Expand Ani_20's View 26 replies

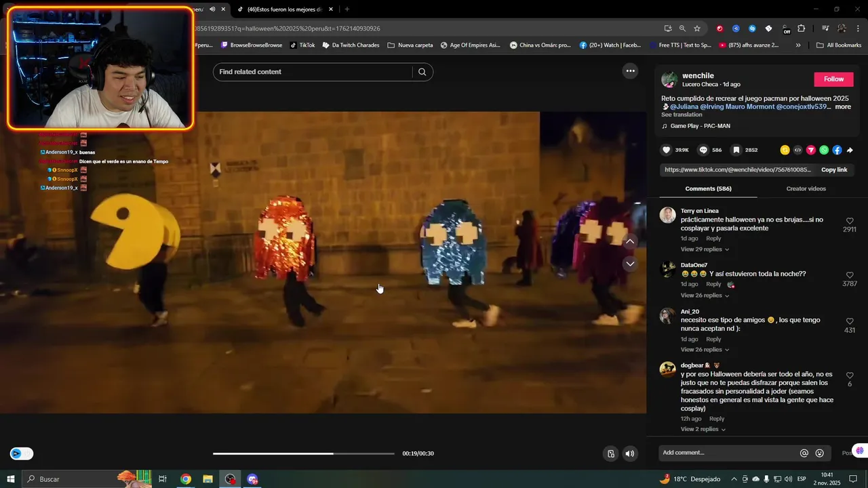[705, 350]
